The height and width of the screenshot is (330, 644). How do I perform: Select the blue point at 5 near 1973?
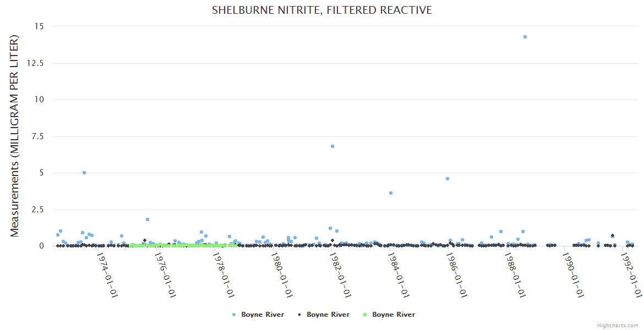pos(84,173)
